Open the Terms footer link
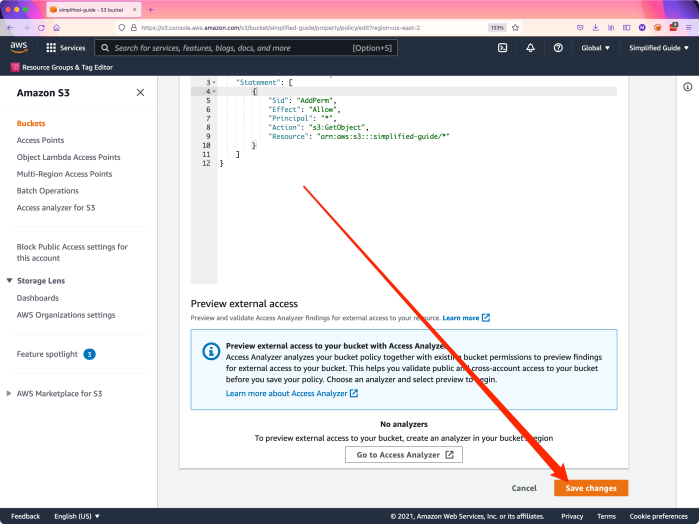Screen dimensions: 699x524 pos(606,516)
